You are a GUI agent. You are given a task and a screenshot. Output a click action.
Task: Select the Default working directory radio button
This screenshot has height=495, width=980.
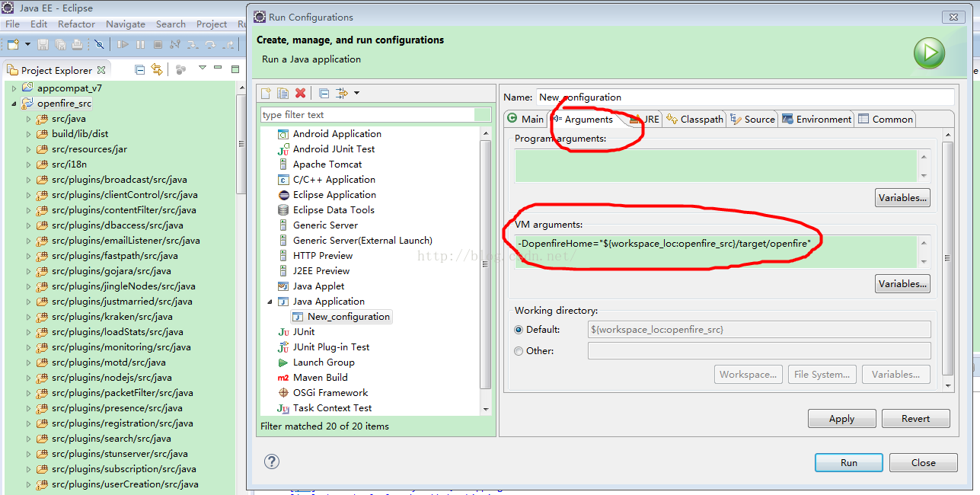519,330
